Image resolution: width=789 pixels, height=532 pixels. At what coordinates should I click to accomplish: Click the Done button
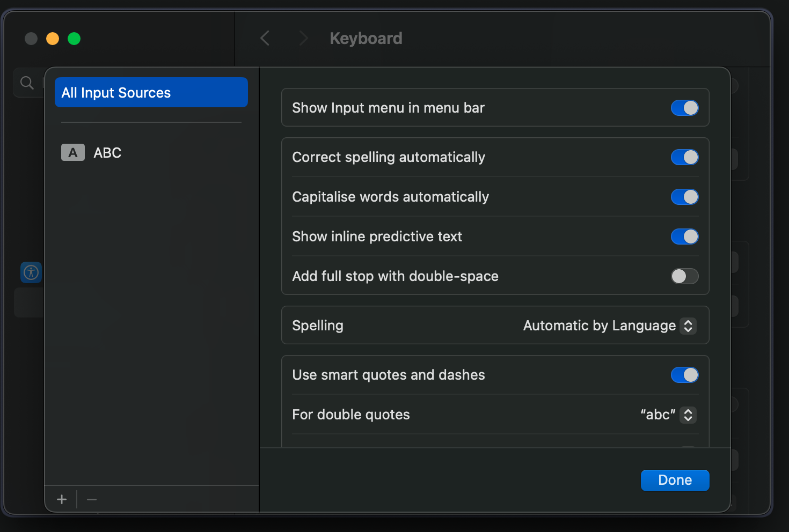coord(675,480)
